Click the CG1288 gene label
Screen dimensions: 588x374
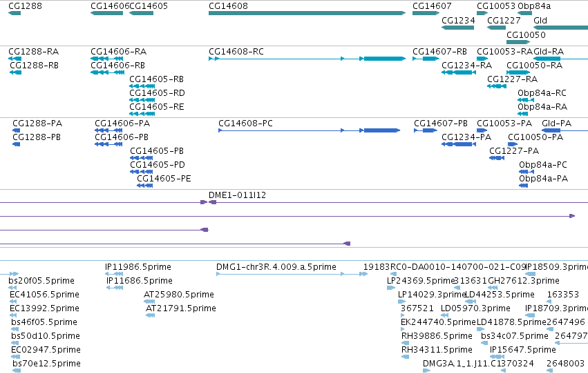click(x=25, y=6)
